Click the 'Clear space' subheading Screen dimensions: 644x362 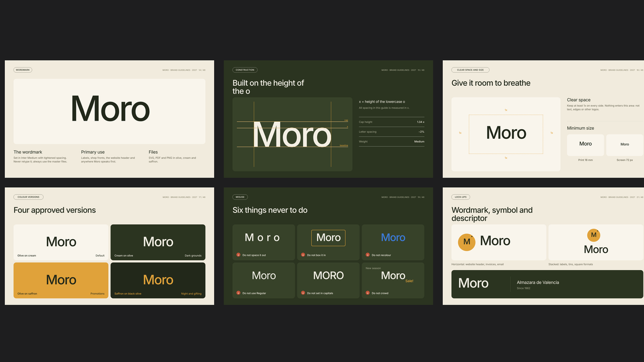(579, 100)
